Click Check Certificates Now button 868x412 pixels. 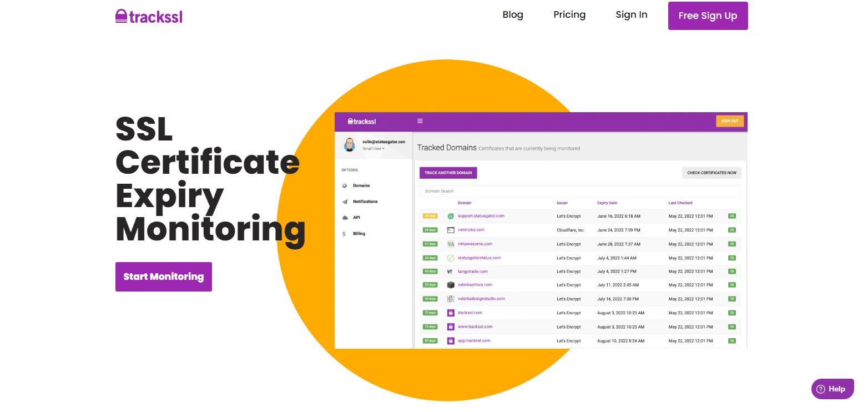(x=711, y=173)
